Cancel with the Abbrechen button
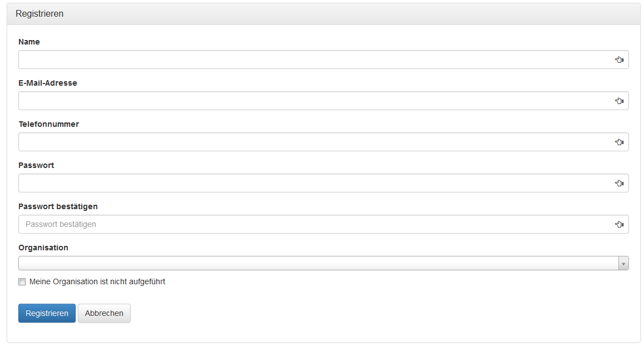The height and width of the screenshot is (346, 644). (104, 313)
